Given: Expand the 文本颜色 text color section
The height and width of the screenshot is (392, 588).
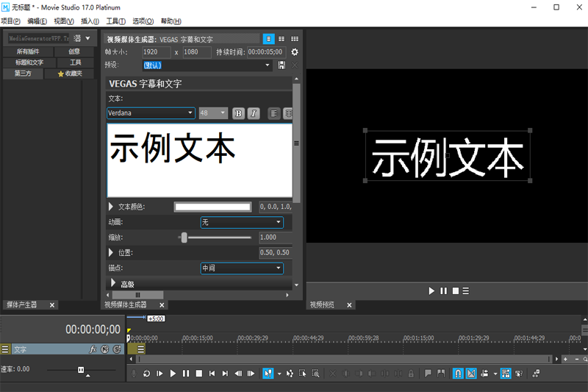Looking at the screenshot, I should coord(111,207).
